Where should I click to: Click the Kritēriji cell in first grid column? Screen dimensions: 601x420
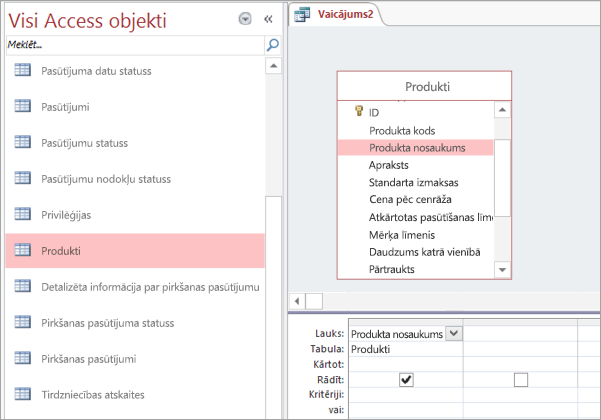tap(406, 395)
